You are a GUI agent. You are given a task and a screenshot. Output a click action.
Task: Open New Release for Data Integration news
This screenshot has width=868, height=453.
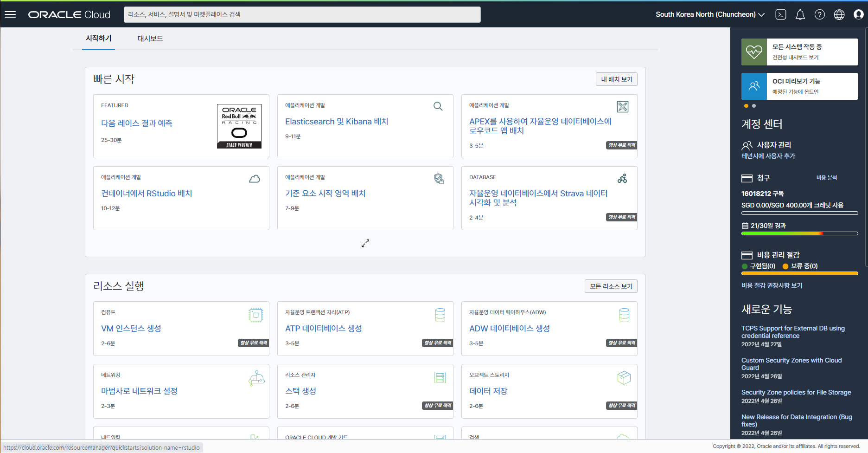pos(797,421)
